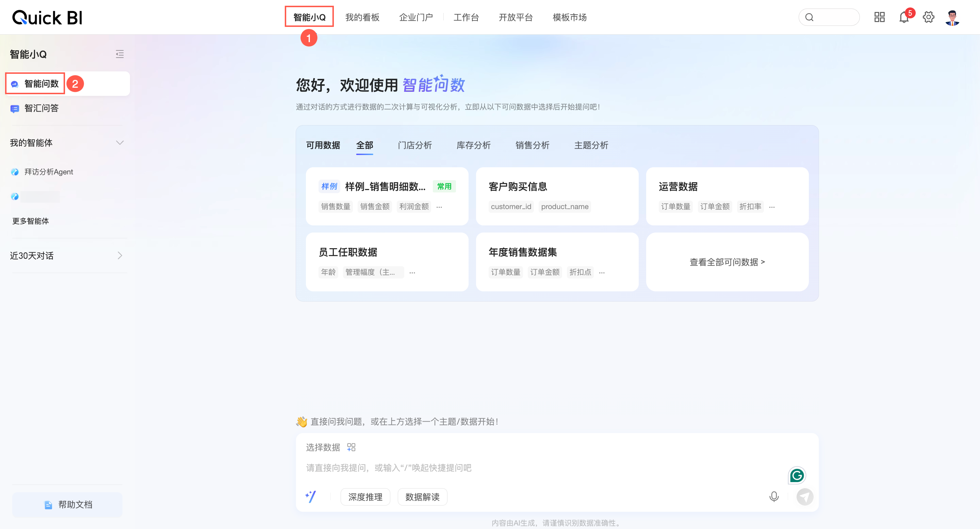This screenshot has height=529, width=980.
Task: Select the 主题分析 data tab
Action: [x=591, y=145]
